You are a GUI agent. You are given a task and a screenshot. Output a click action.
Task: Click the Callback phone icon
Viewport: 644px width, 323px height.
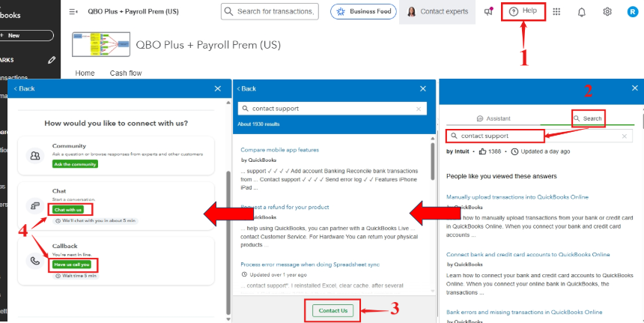coord(35,261)
